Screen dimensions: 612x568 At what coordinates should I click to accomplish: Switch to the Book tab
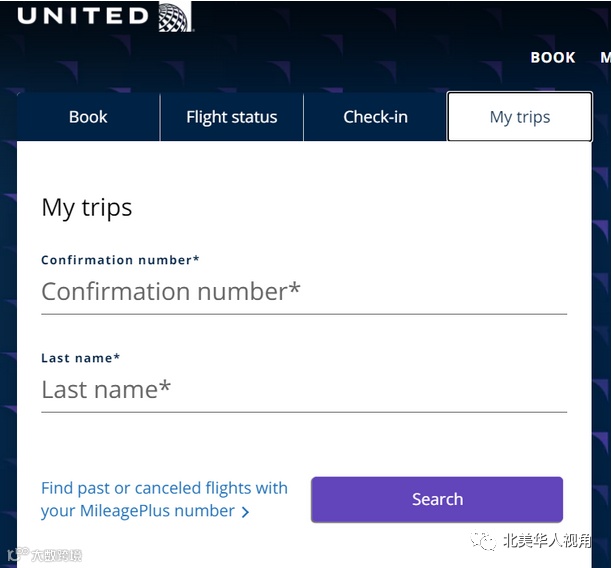(88, 117)
